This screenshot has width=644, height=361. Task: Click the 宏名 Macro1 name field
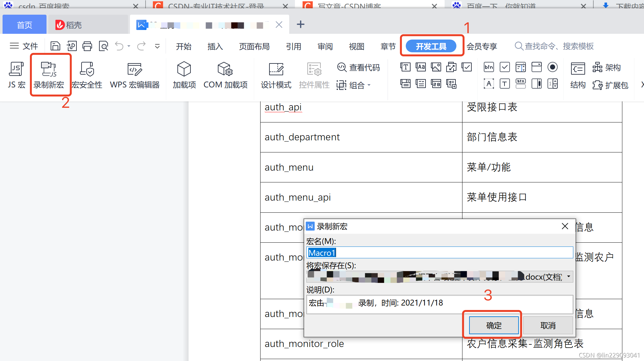(x=440, y=253)
